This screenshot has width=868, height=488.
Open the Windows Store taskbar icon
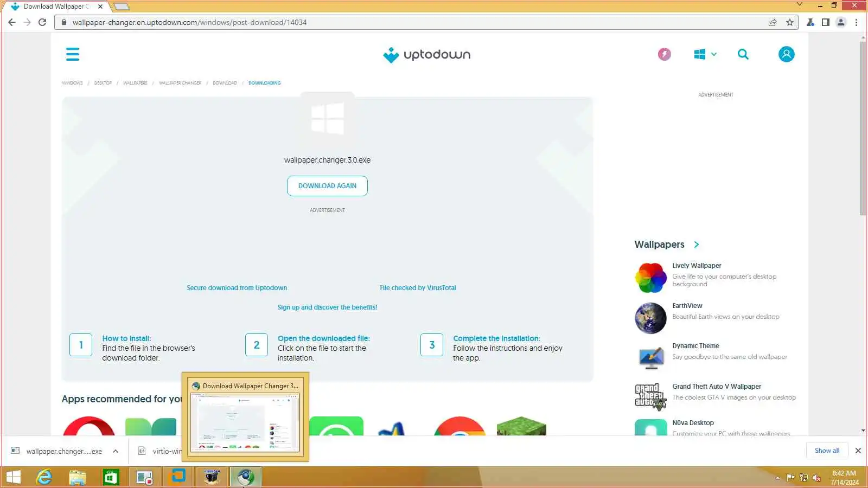click(x=111, y=477)
